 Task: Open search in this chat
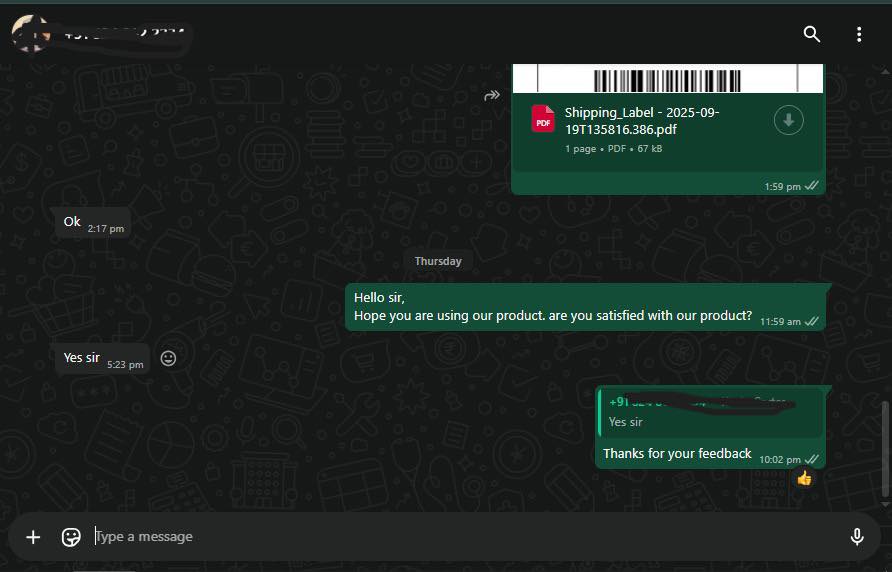click(811, 34)
